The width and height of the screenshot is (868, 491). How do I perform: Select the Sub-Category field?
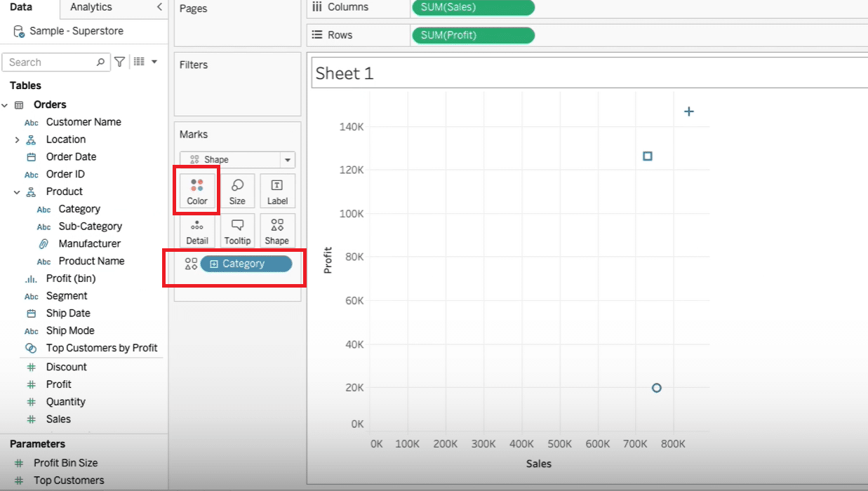pyautogui.click(x=91, y=227)
